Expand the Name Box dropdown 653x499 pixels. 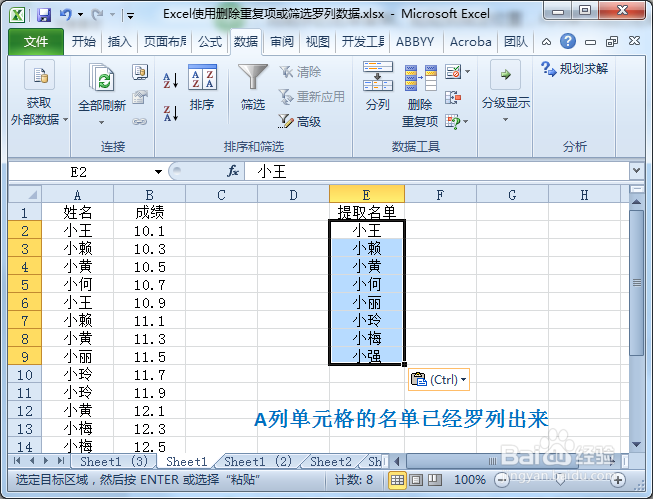(x=158, y=172)
